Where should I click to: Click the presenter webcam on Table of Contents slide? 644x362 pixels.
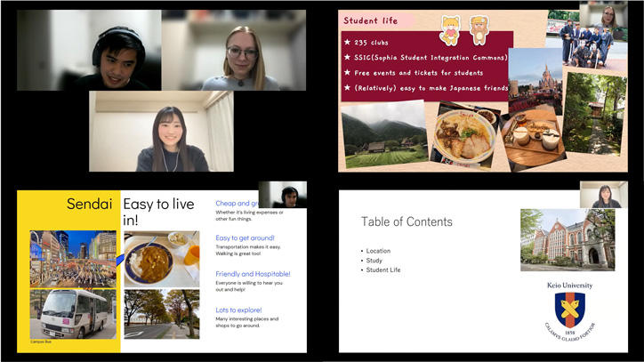pos(597,195)
